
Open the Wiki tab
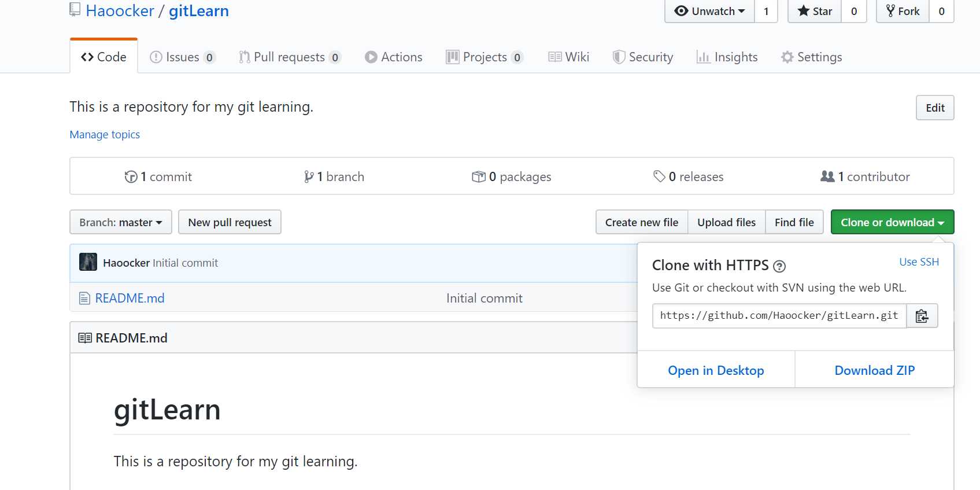569,57
